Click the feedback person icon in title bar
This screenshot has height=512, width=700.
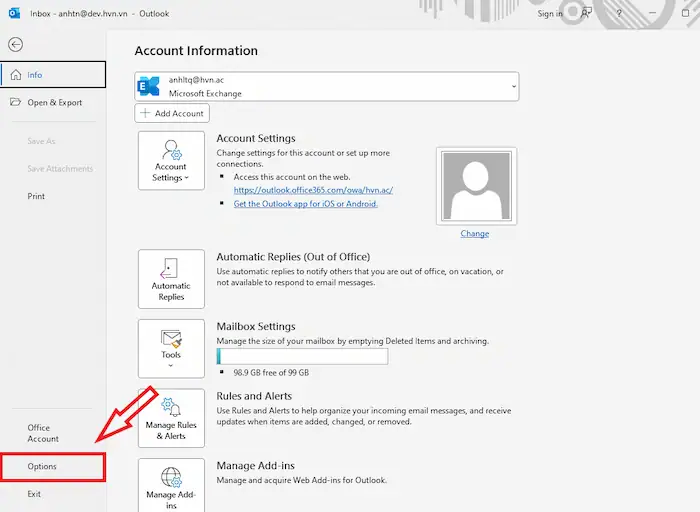coord(585,13)
